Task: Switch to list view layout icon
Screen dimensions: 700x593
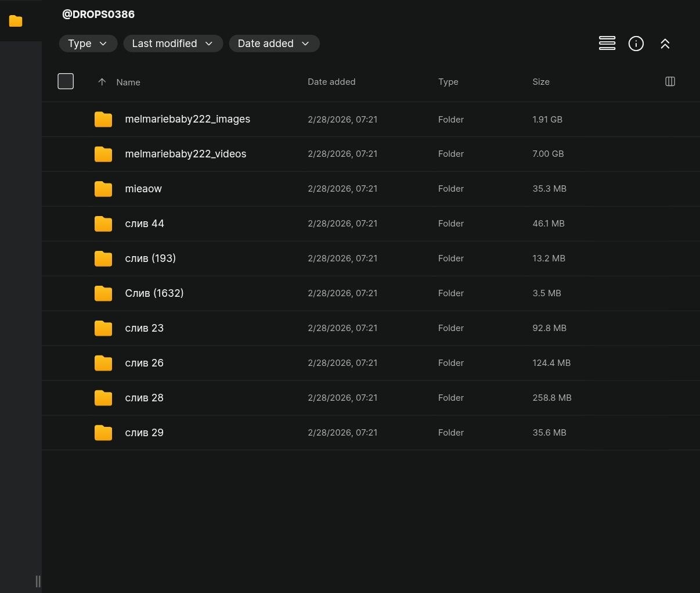Action: click(x=607, y=44)
